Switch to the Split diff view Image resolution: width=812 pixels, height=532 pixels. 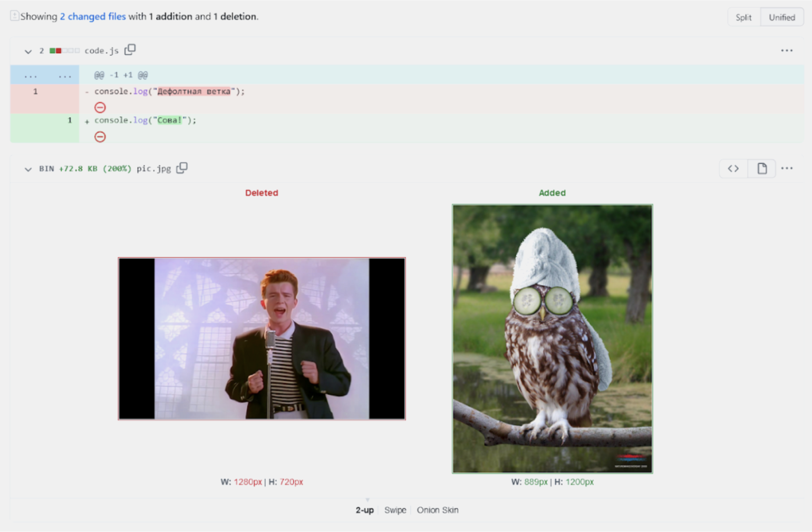(743, 17)
